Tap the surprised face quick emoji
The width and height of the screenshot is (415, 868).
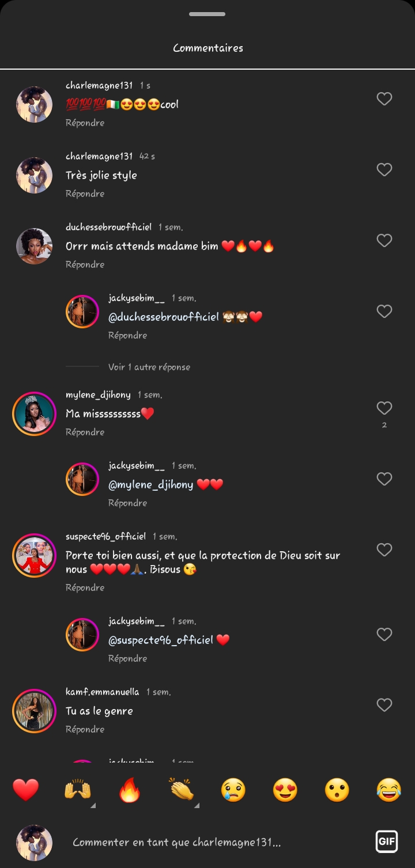pos(337,790)
